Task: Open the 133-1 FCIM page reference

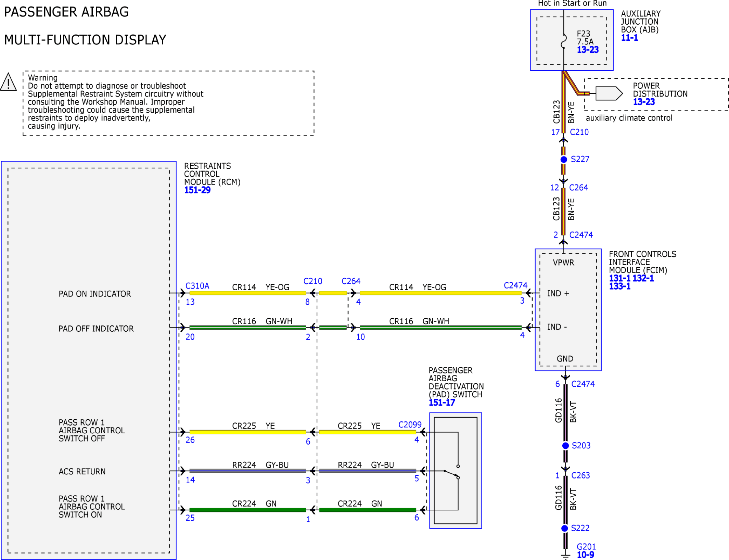Action: 619,287
